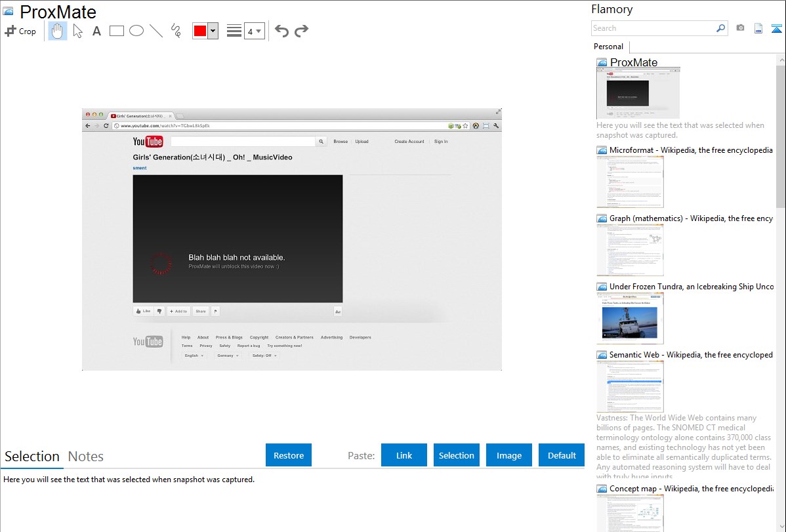Open the line thickness dropdown
Image resolution: width=786 pixels, height=532 pixels.
[x=254, y=31]
